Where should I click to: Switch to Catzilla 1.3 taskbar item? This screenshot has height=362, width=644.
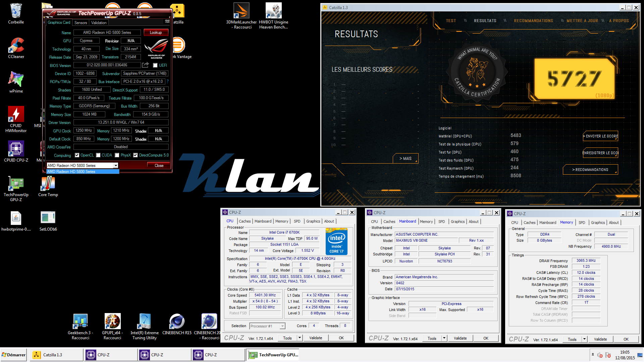[x=56, y=355]
